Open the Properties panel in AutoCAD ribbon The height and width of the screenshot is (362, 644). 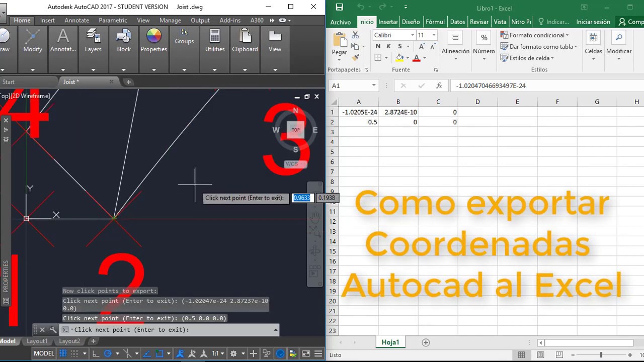click(153, 49)
